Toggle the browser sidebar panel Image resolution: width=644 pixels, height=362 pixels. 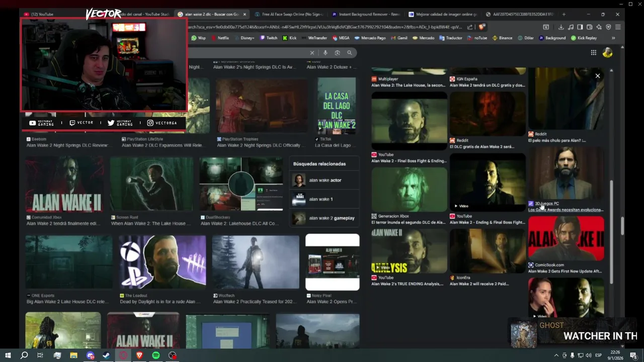click(x=580, y=27)
